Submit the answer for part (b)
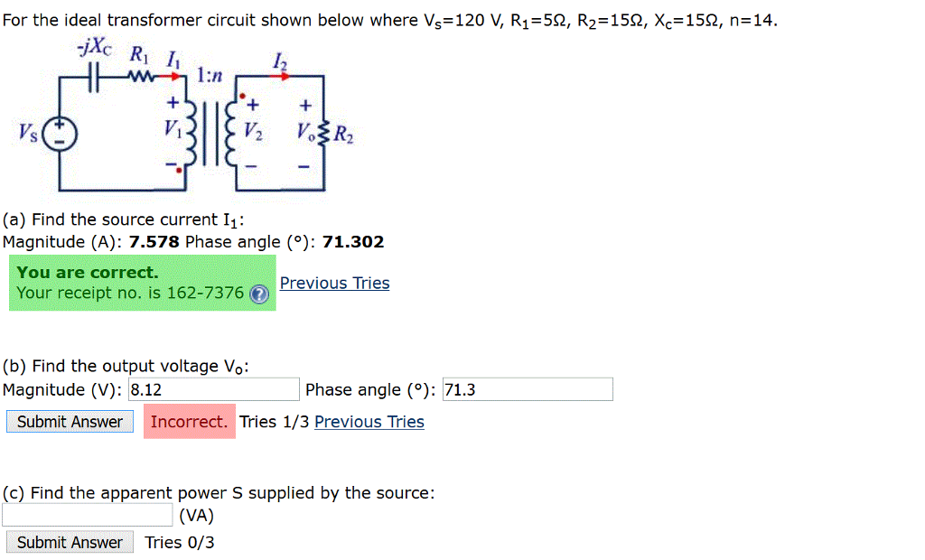Viewport: 925px width, 560px height. [x=70, y=421]
